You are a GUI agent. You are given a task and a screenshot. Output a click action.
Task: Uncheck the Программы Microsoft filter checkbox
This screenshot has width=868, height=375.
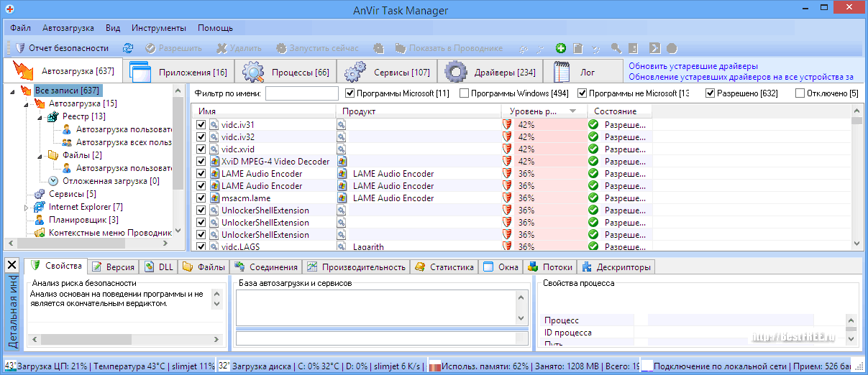point(350,93)
